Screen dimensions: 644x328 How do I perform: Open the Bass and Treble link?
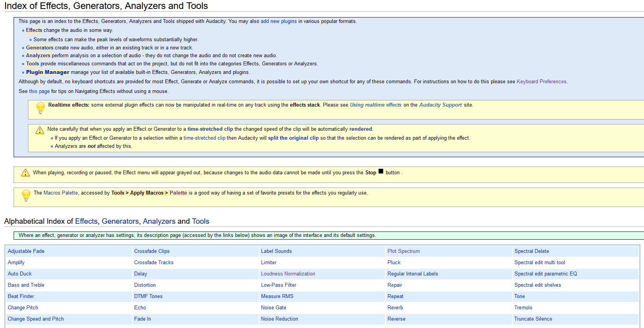click(26, 285)
